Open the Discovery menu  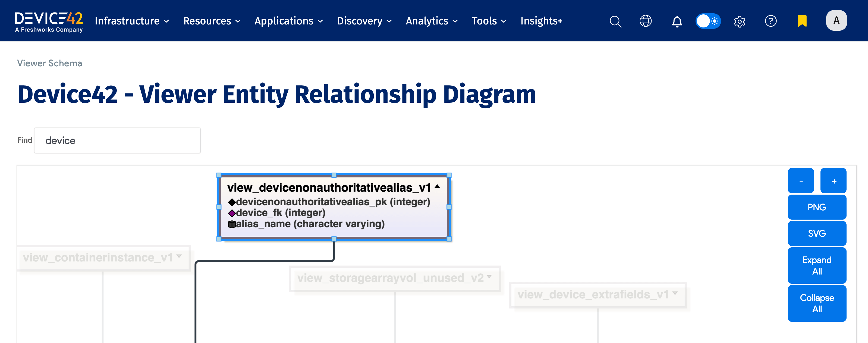(x=364, y=21)
